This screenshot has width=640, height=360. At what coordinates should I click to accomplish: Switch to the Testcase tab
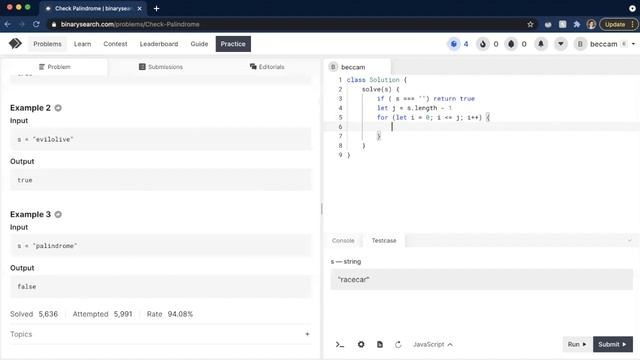tap(384, 240)
